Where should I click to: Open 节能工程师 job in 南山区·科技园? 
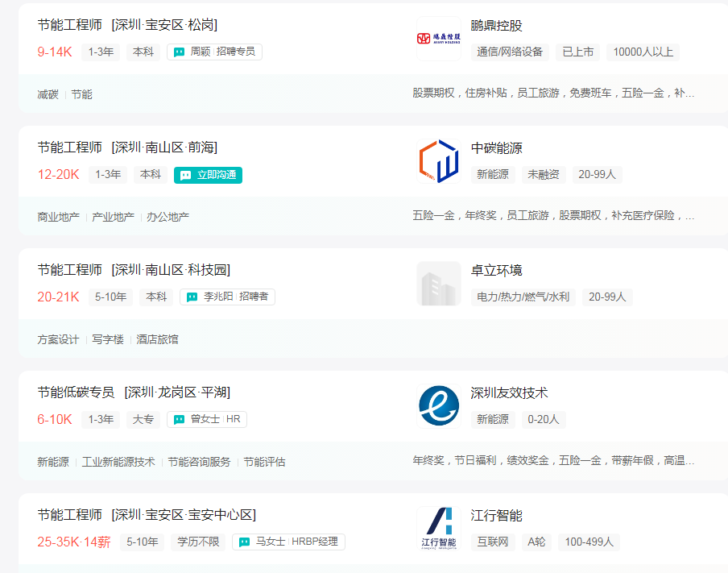tap(70, 270)
